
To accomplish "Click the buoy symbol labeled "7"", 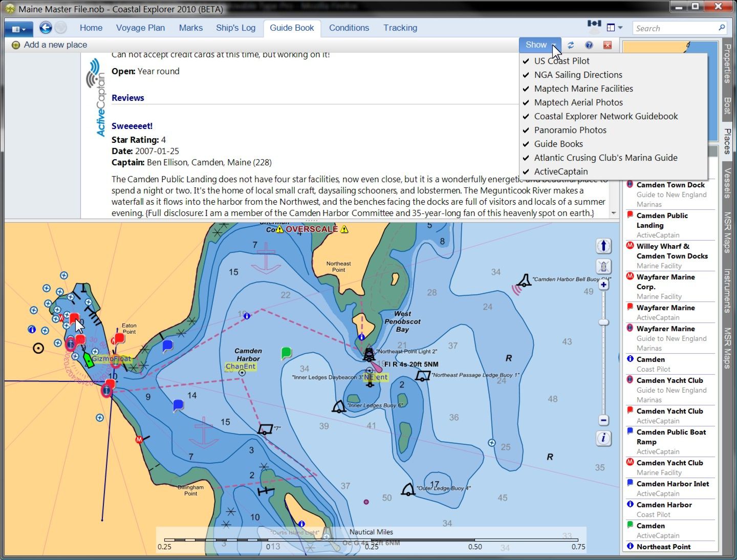I will pyautogui.click(x=265, y=429).
